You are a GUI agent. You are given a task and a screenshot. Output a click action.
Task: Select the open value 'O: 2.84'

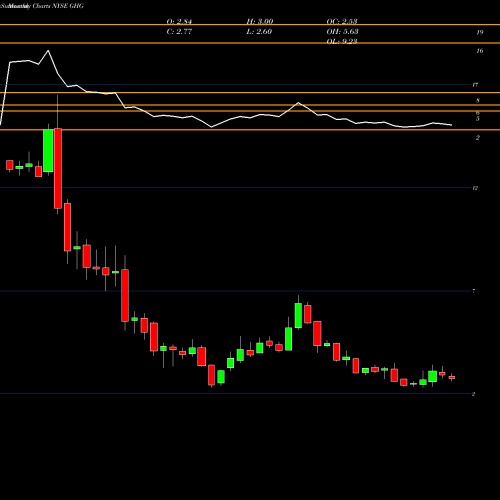[x=179, y=21]
